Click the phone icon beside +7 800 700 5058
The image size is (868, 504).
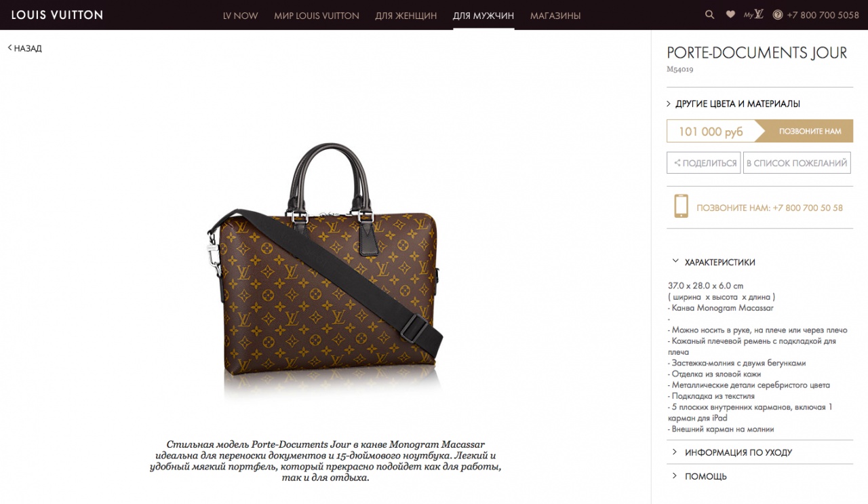(778, 14)
